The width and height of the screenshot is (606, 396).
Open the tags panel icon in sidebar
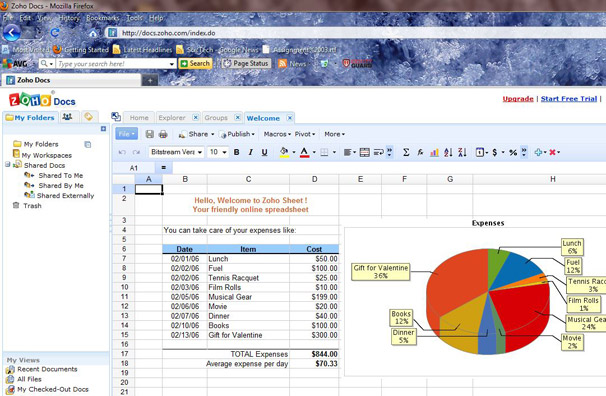89,117
